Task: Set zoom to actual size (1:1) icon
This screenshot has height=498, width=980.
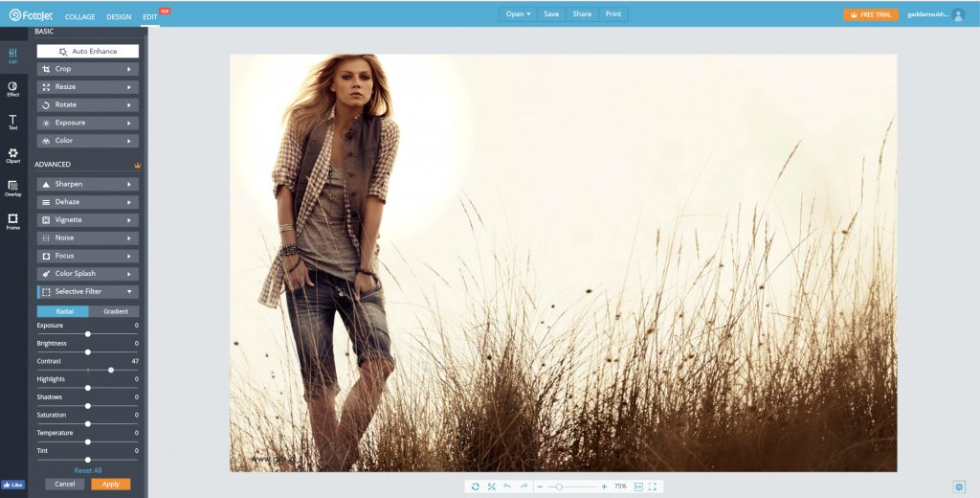Action: [638, 487]
